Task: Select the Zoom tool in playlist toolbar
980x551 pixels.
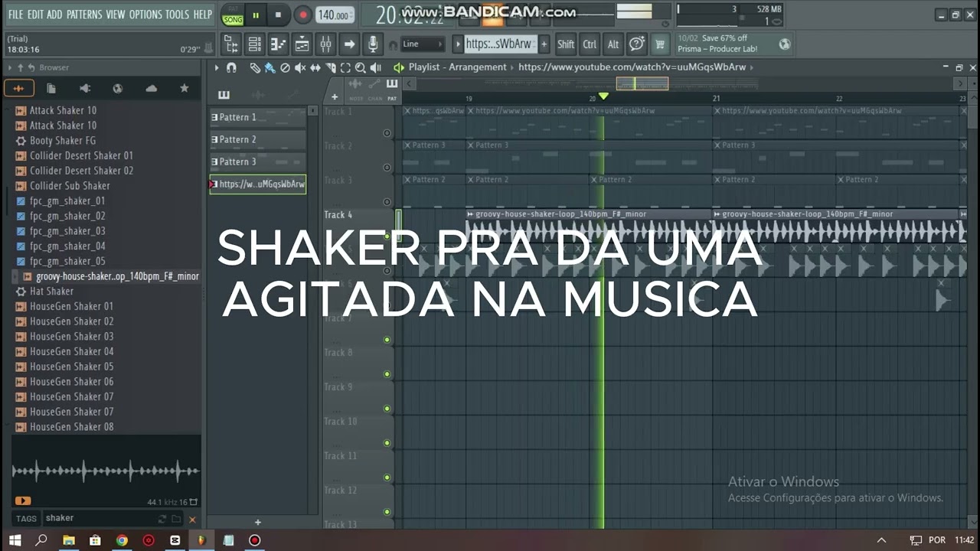Action: click(x=360, y=67)
